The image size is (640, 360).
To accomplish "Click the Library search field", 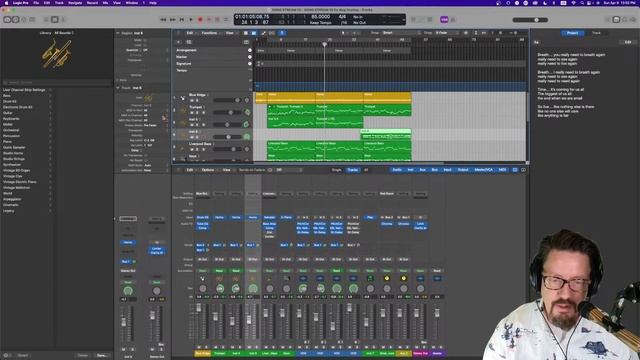I will point(57,82).
